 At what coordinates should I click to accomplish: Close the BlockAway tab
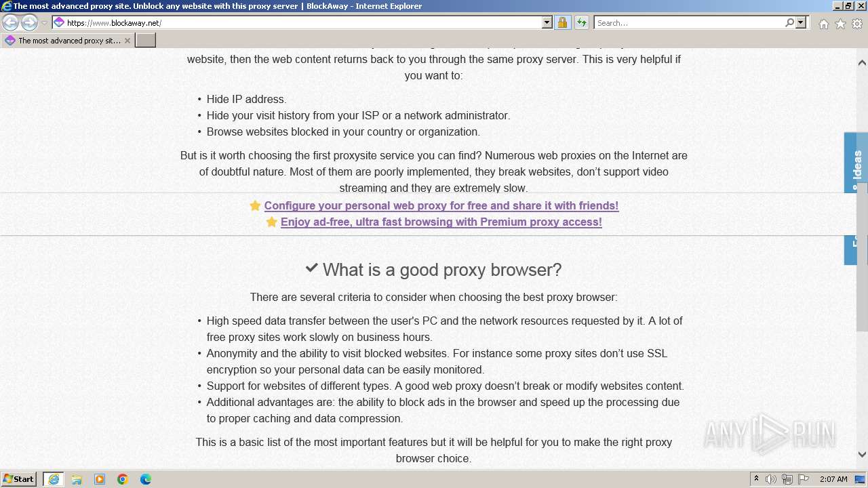point(127,41)
